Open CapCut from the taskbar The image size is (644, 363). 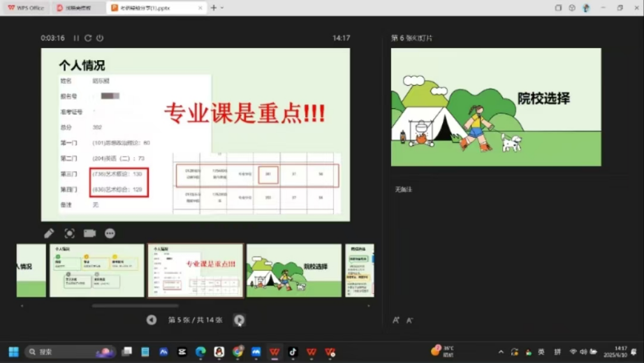tap(182, 352)
